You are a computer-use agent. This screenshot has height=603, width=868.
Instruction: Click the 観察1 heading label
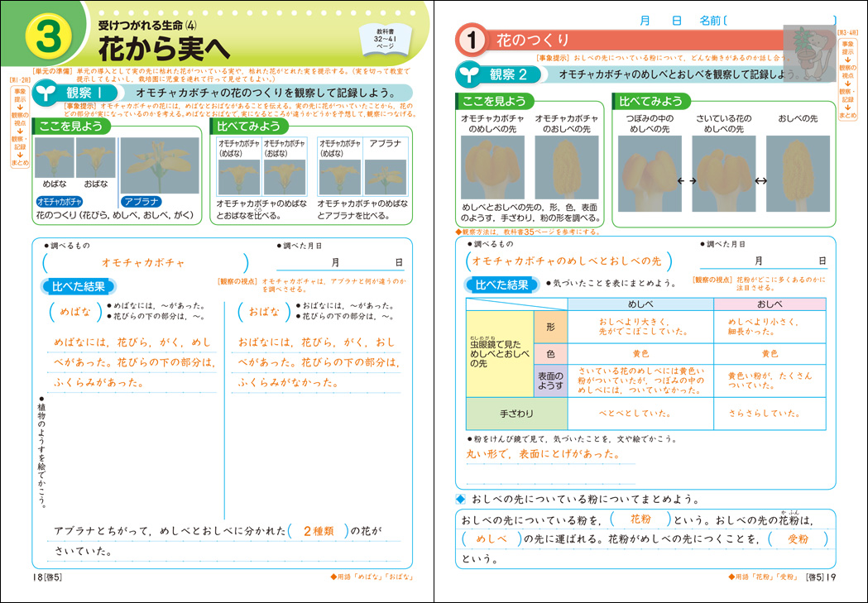(x=84, y=93)
